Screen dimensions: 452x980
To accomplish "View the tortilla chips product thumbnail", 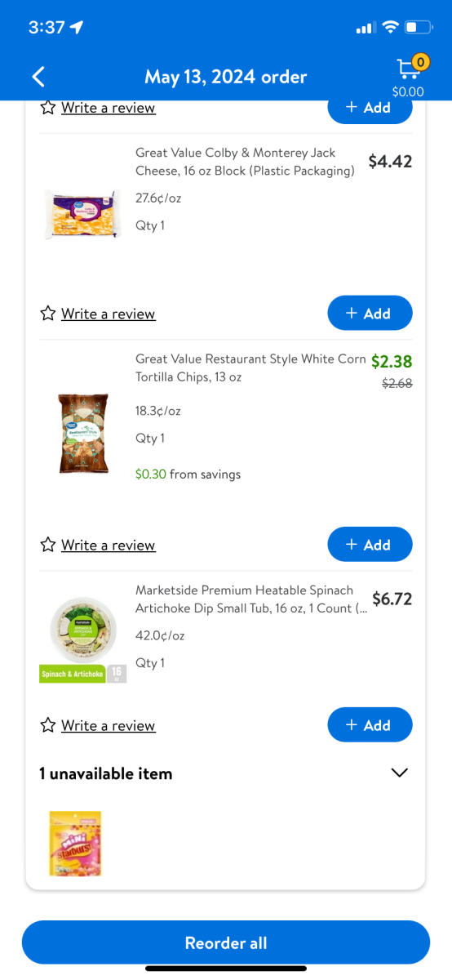I will click(83, 434).
